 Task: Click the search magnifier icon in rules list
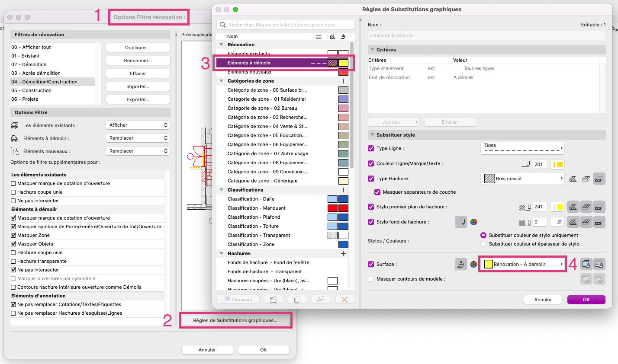point(223,25)
